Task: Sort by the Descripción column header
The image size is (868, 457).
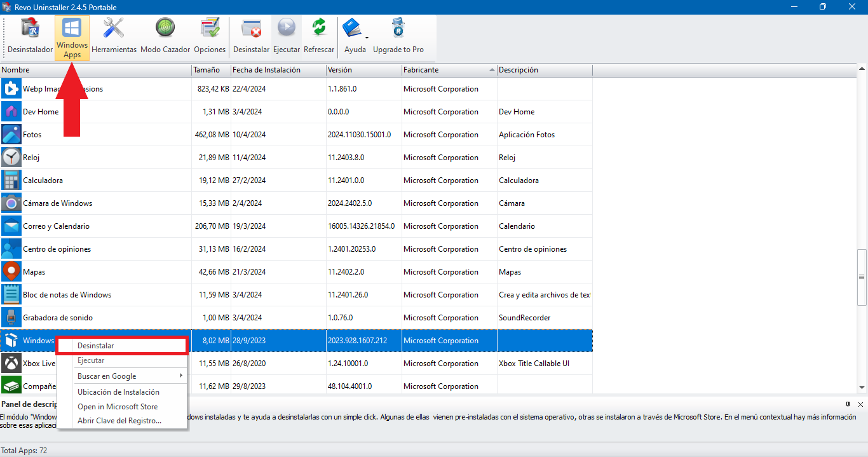Action: 545,70
